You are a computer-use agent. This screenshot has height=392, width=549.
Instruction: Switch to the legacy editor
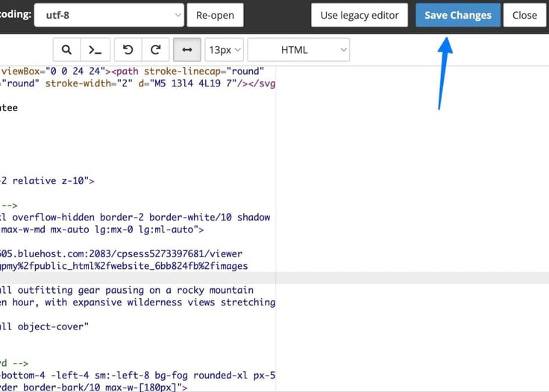[360, 15]
